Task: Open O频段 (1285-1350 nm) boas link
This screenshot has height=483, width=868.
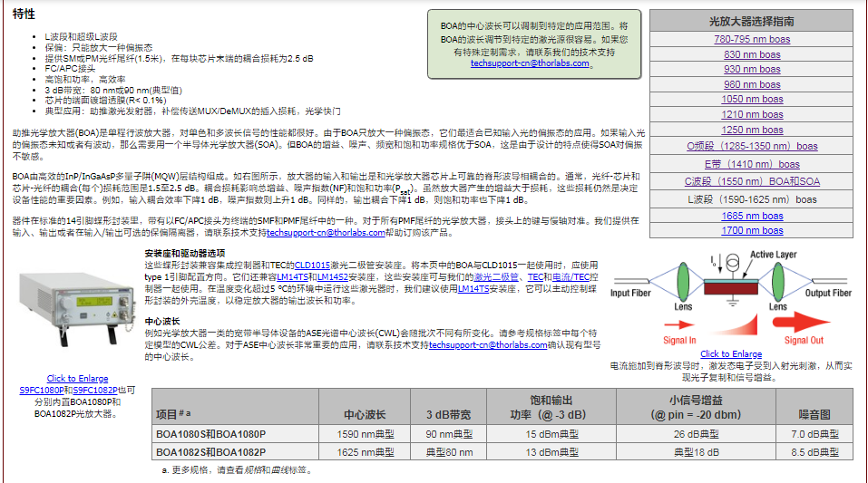Action: pyautogui.click(x=751, y=145)
